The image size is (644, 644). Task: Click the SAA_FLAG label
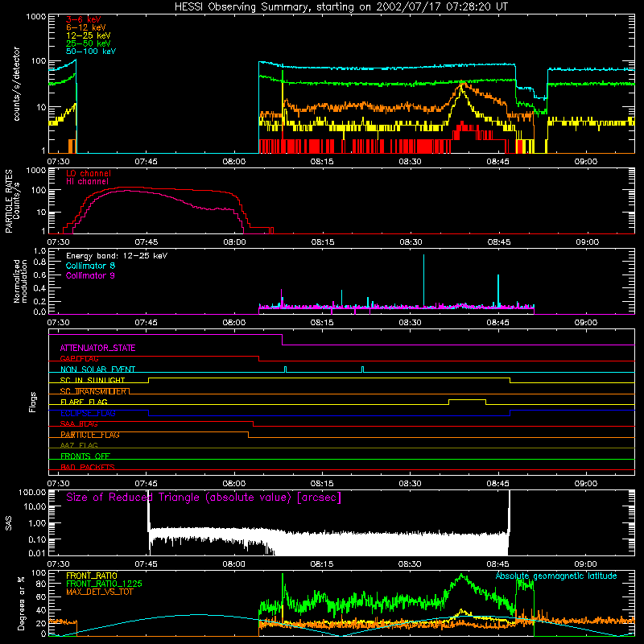79,424
